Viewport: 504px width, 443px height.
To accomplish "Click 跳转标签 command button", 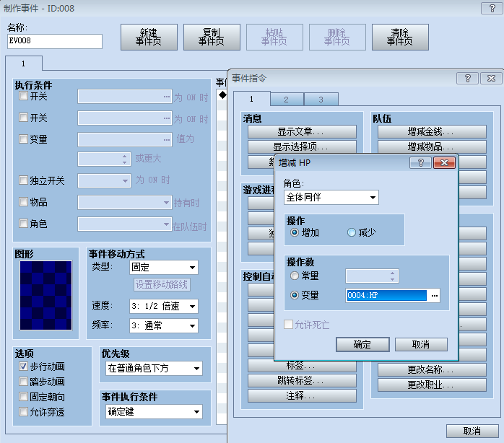I will click(x=302, y=381).
